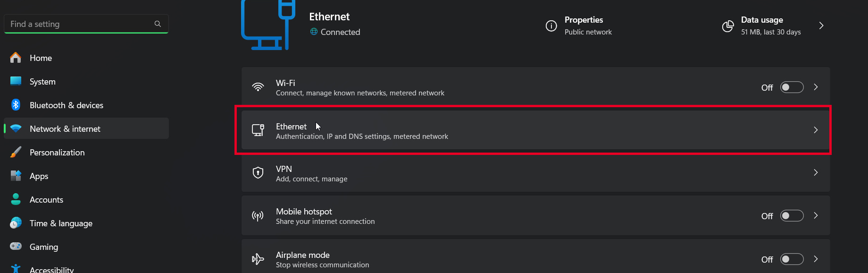
Task: Open Properties for Public network
Action: click(584, 26)
